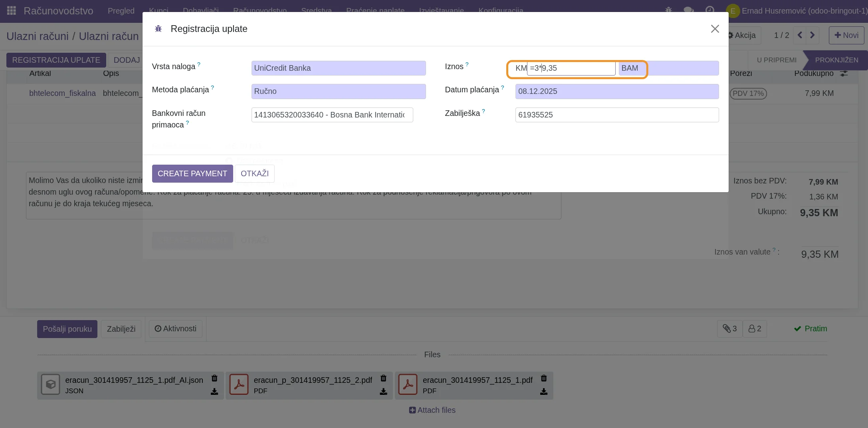Open the chat conversations icon in top bar
The height and width of the screenshot is (428, 868).
[689, 11]
